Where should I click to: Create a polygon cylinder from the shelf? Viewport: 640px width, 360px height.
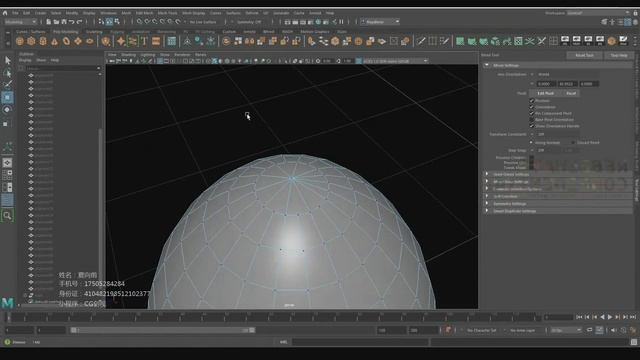[x=43, y=41]
